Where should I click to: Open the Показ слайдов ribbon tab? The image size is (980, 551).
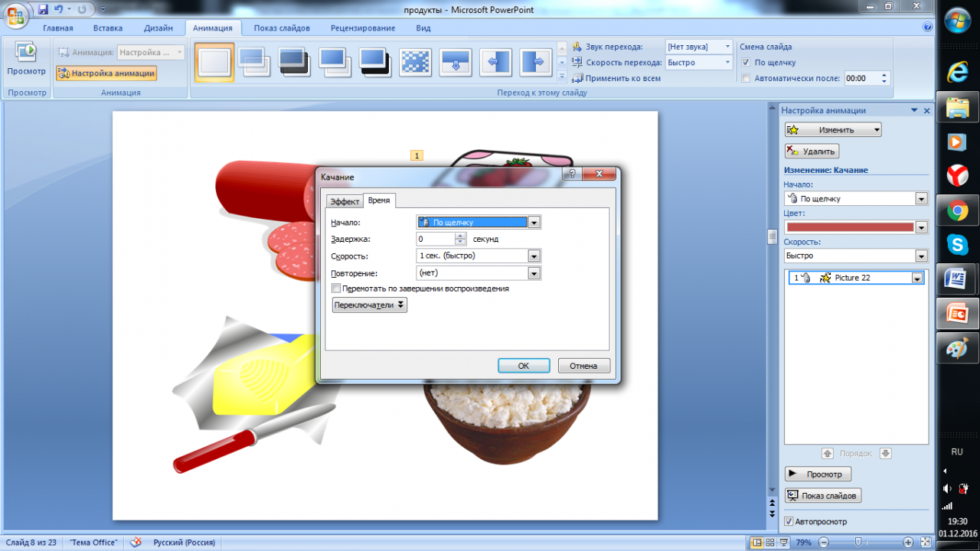point(282,28)
